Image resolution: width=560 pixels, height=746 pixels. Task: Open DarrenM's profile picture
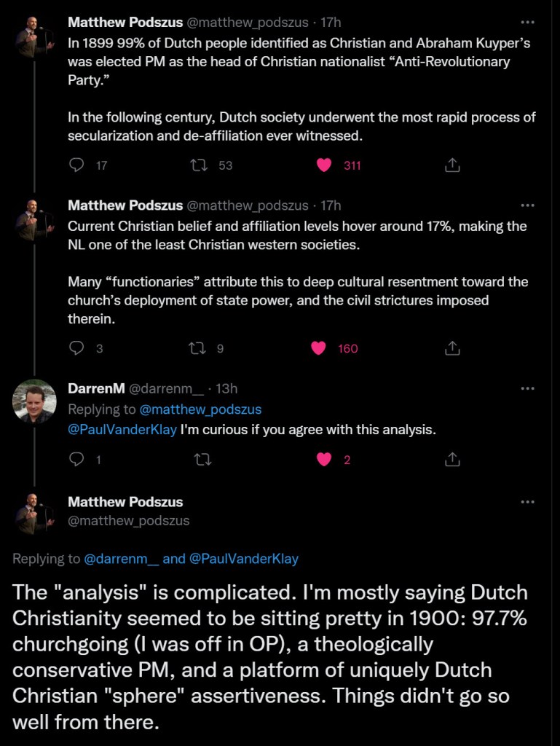[x=34, y=401]
